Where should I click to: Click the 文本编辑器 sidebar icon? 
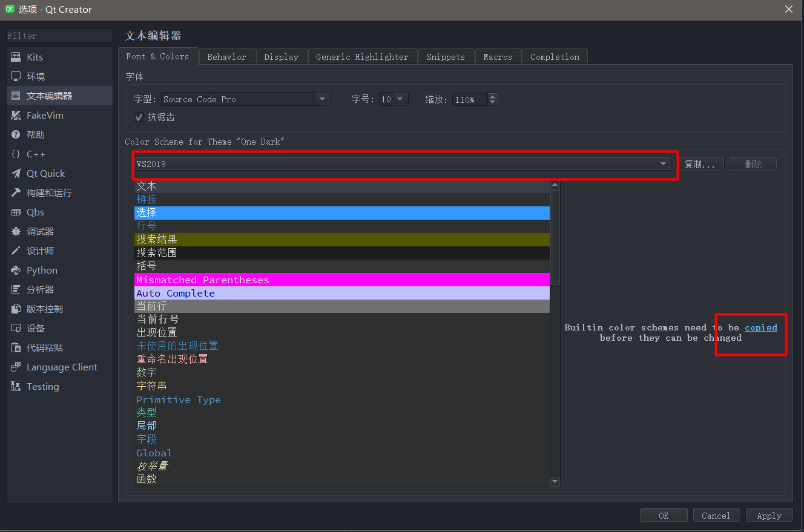[16, 96]
